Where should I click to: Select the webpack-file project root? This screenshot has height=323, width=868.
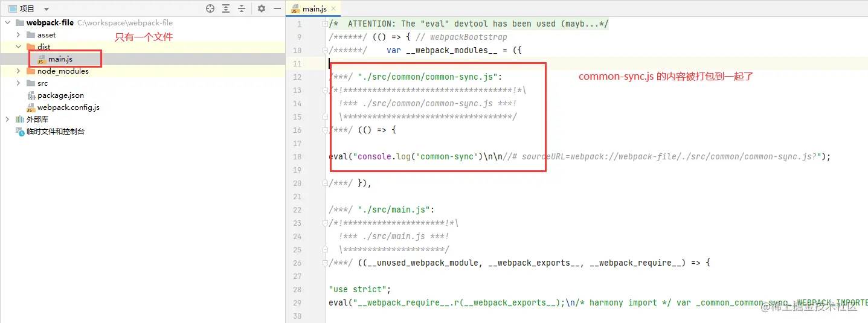click(50, 23)
